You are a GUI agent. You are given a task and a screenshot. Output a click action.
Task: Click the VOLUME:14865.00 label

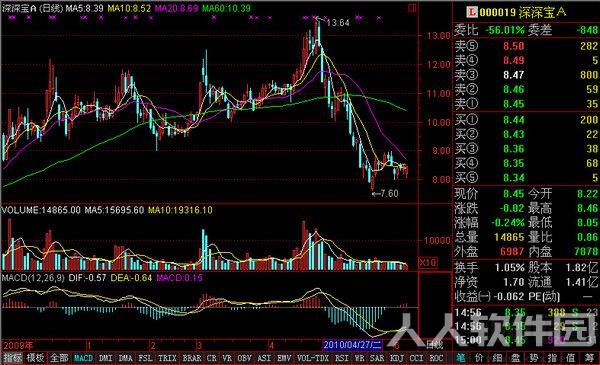41,210
